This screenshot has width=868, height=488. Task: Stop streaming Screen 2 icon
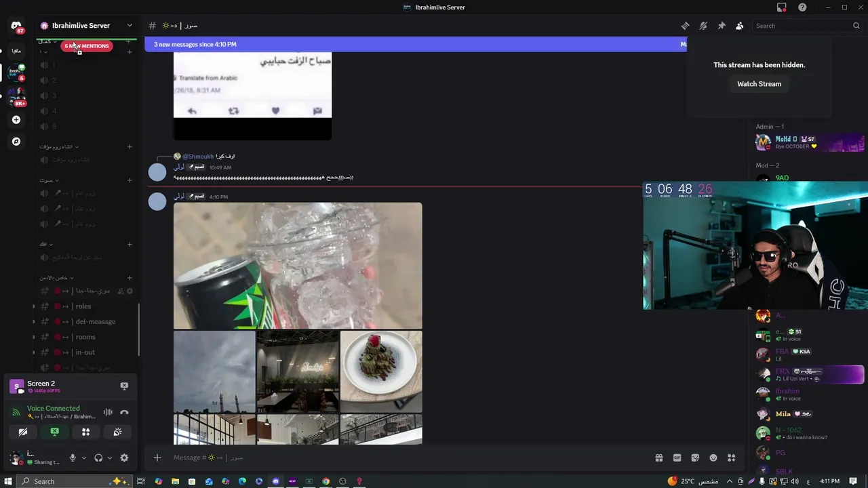(x=124, y=386)
